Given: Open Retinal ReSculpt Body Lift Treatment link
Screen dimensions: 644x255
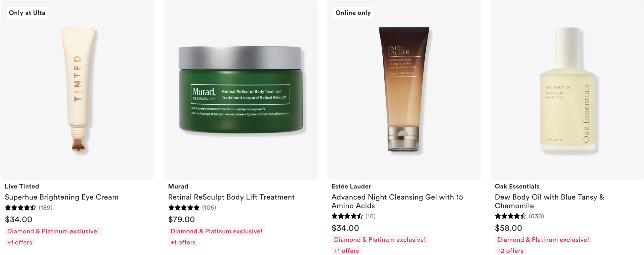Looking at the screenshot, I should click(231, 197).
